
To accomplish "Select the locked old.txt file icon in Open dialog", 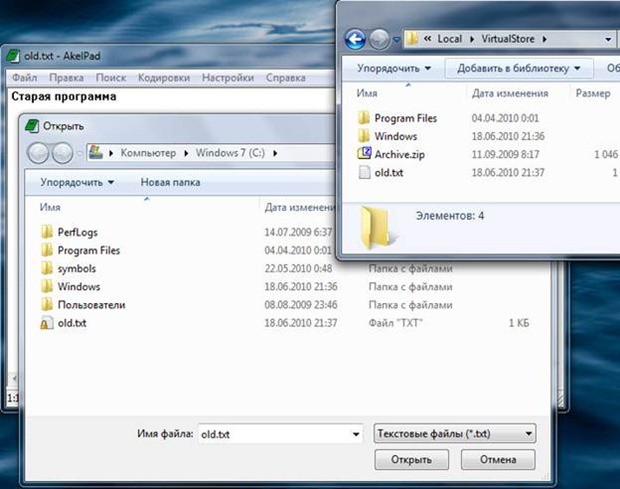I will point(46,323).
